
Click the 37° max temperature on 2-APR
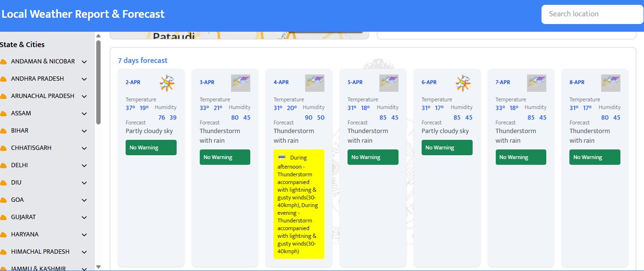130,108
